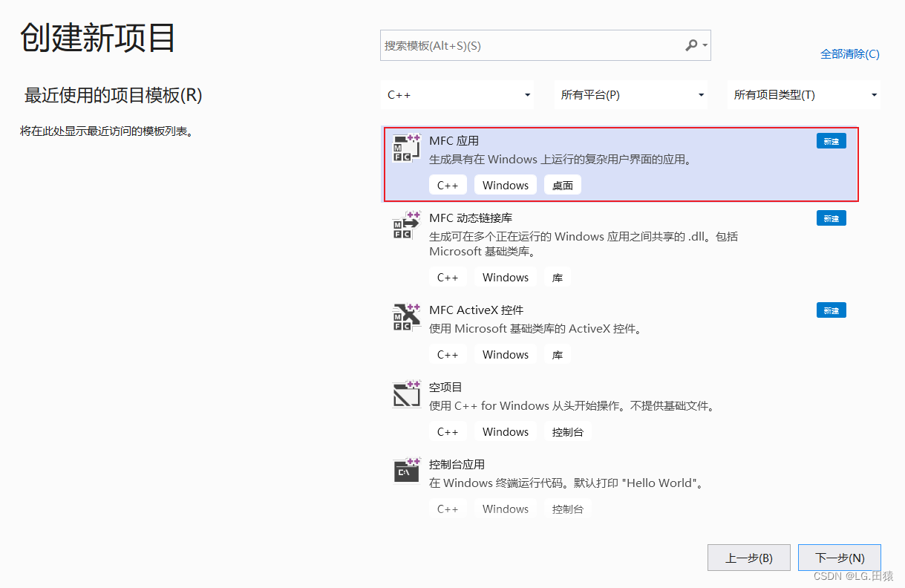The image size is (905, 588).
Task: Click the 新建 badge on MFC 应用
Action: [831, 141]
